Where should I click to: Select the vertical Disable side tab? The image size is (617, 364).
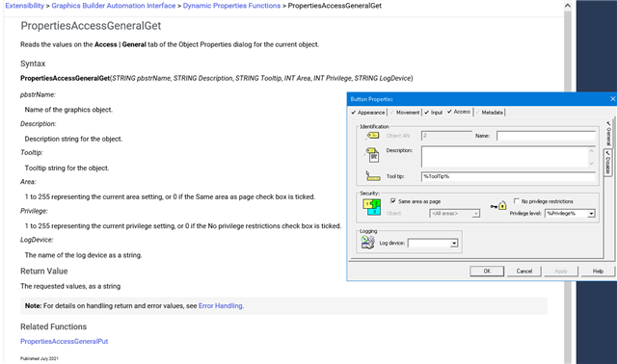coord(608,163)
